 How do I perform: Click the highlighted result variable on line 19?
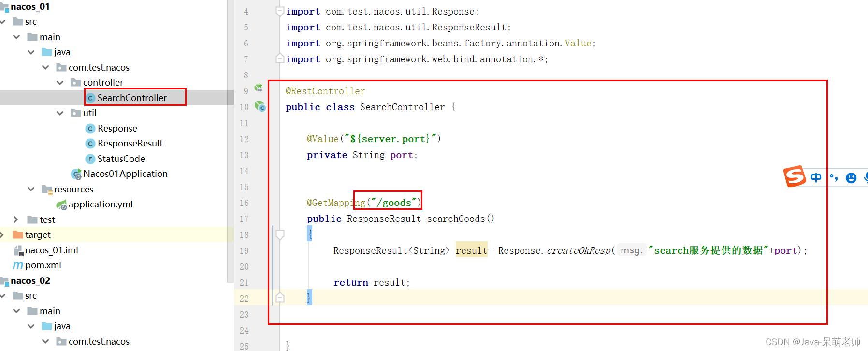click(471, 250)
